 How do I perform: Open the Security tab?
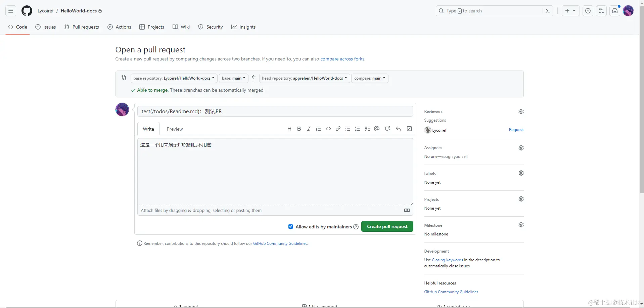(211, 27)
